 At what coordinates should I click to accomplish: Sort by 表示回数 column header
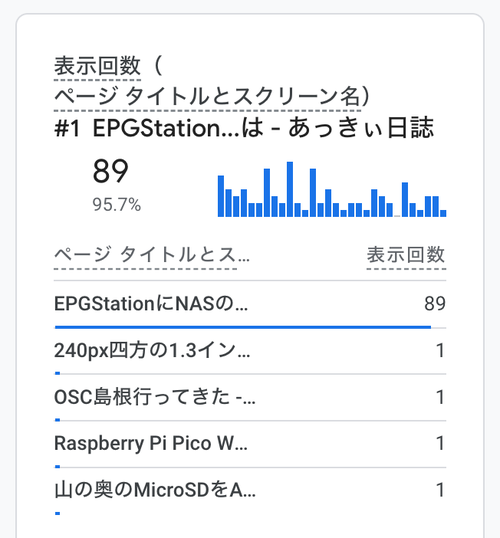coord(406,255)
